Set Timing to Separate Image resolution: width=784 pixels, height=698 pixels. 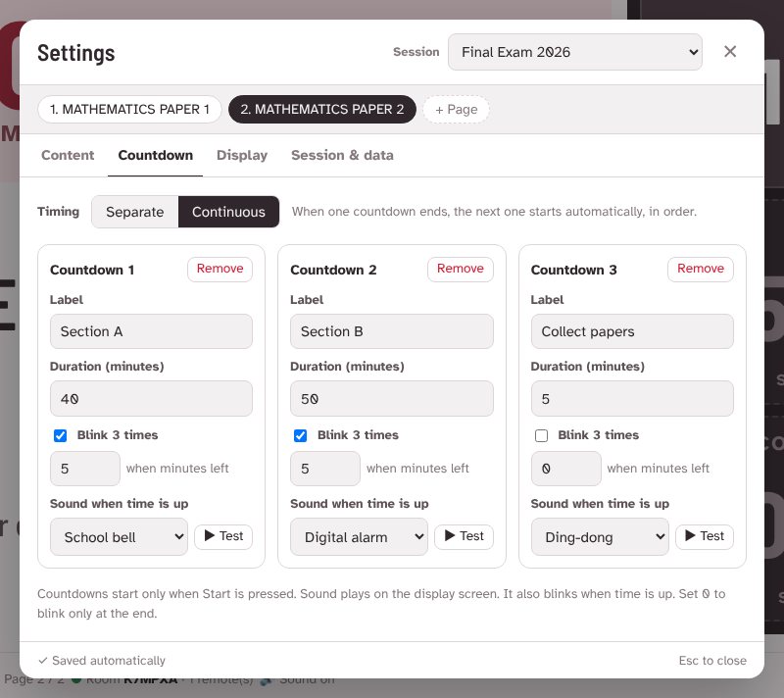[135, 212]
